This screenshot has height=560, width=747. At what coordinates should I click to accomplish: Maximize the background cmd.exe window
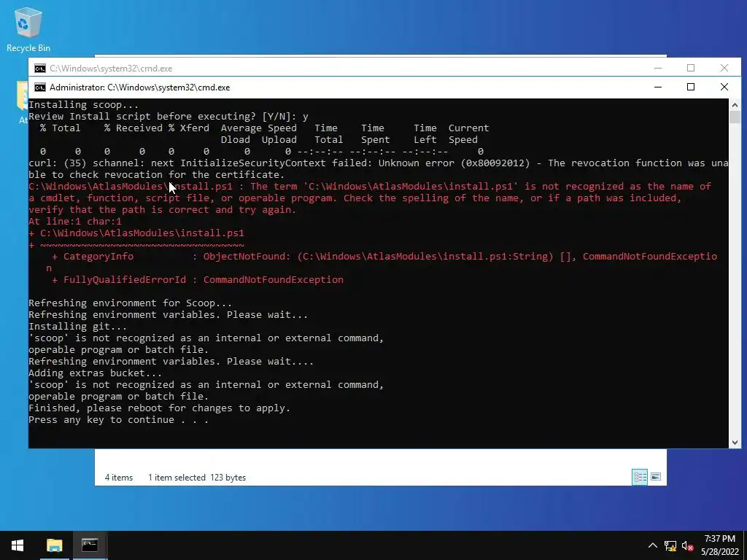pyautogui.click(x=691, y=68)
